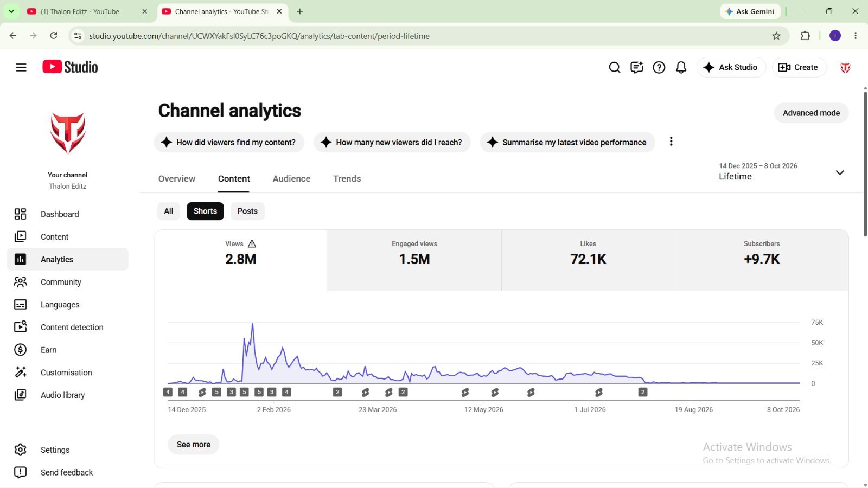The width and height of the screenshot is (868, 488).
Task: Select the Posts filter chip
Action: click(247, 211)
